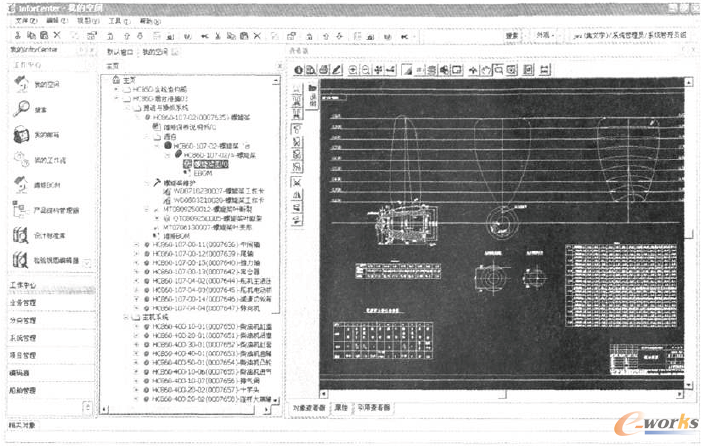Click the tree panel's scroll-right arrow
This screenshot has height=446, width=709.
tap(266, 409)
